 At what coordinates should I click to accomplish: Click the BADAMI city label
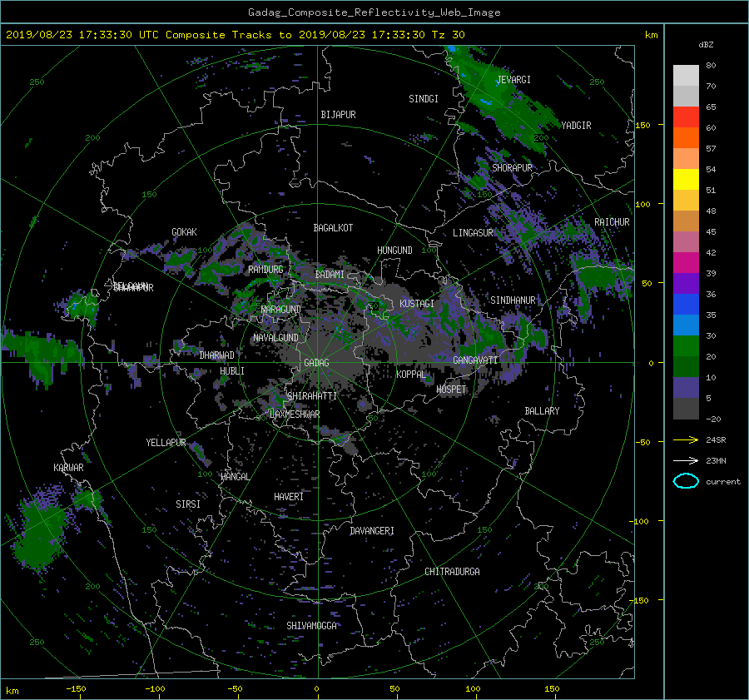[330, 275]
